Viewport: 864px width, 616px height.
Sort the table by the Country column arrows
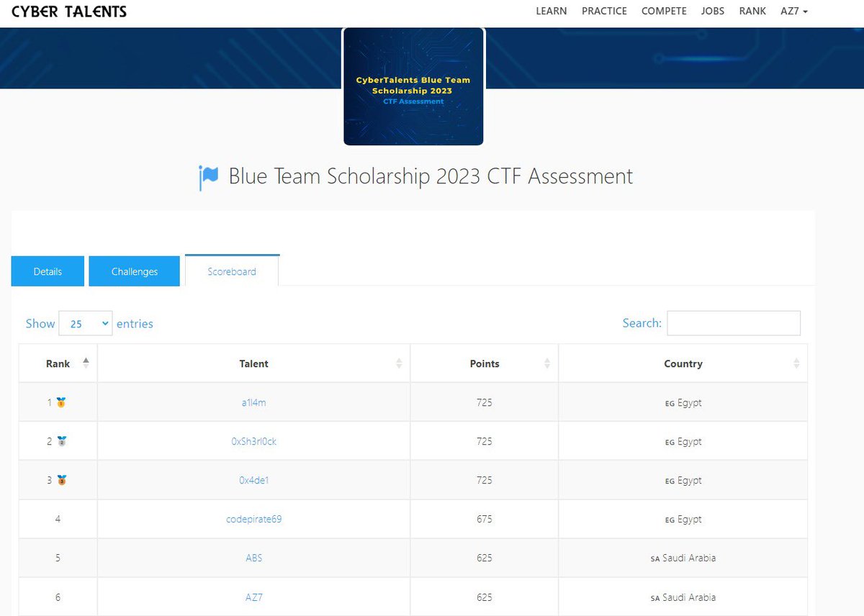tap(796, 363)
